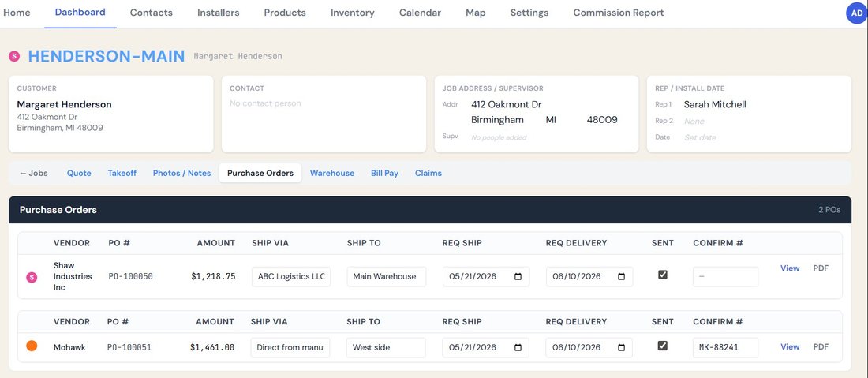Click the Set date install date field
868x378 pixels.
click(700, 138)
